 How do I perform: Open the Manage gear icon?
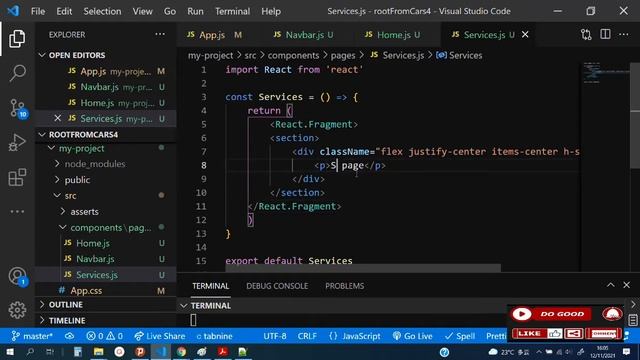click(17, 310)
